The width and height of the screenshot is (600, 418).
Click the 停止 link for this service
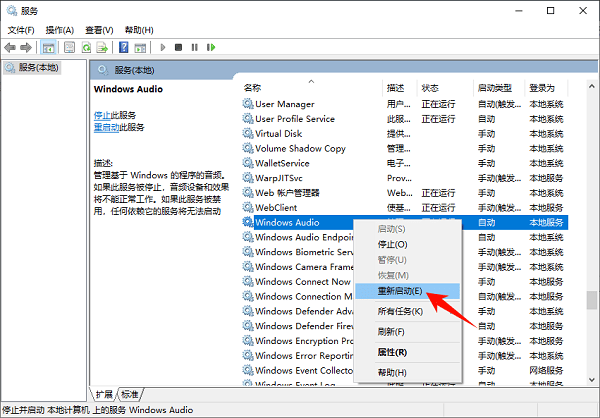[x=102, y=115]
